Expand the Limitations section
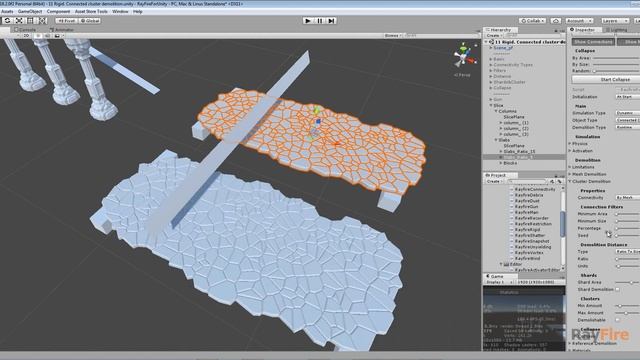 tap(570, 167)
